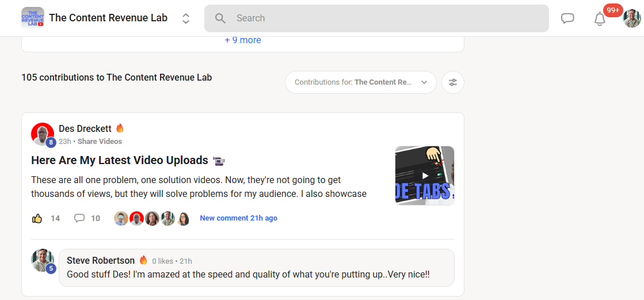
Task: Play the post video thumbnail
Action: coord(425,175)
